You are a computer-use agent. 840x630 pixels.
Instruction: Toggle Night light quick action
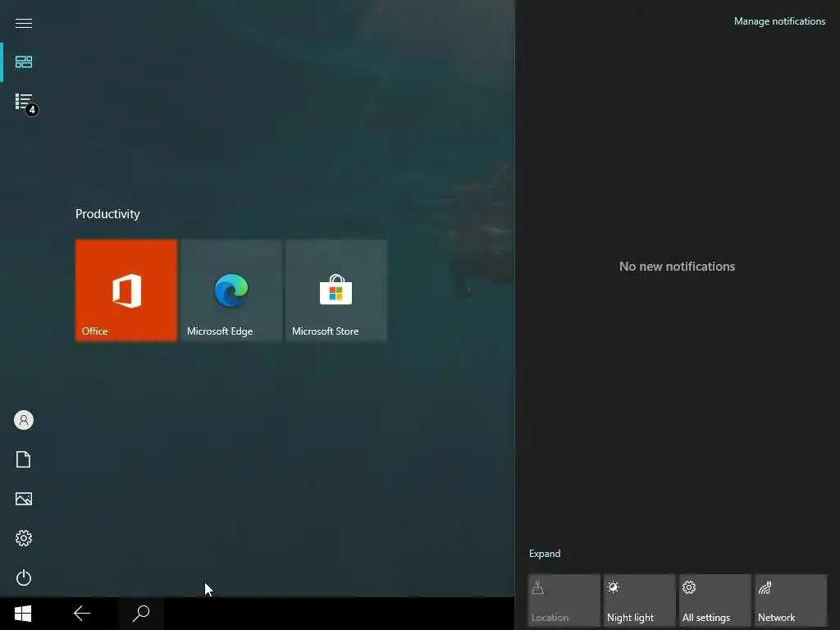(x=639, y=600)
